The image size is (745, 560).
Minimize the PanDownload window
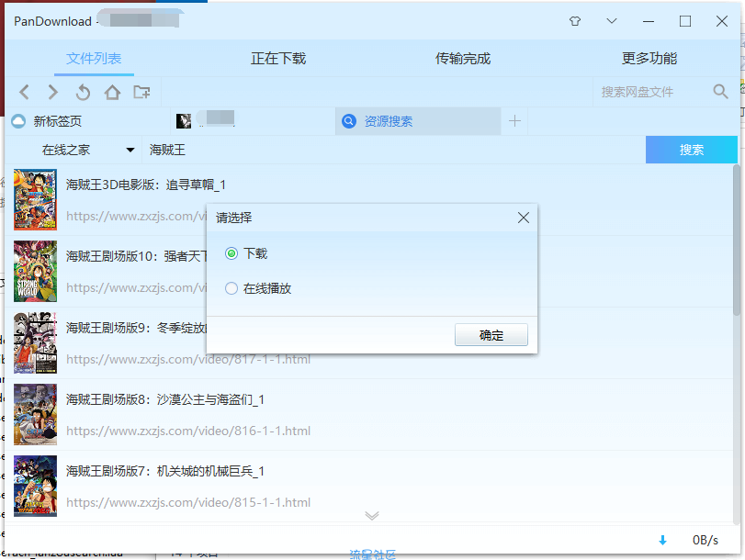click(x=649, y=21)
